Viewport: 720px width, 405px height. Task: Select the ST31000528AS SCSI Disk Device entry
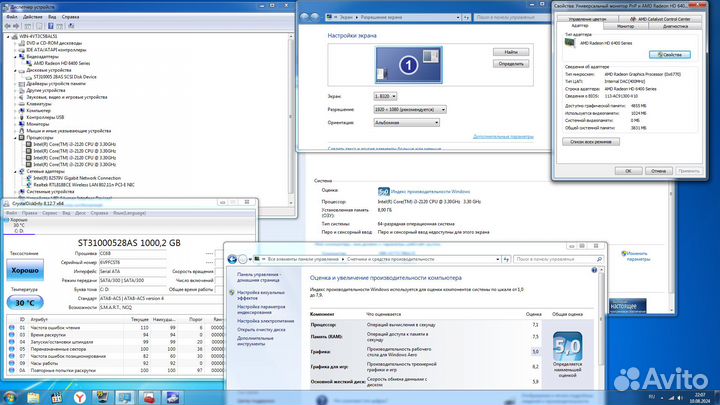coord(65,77)
